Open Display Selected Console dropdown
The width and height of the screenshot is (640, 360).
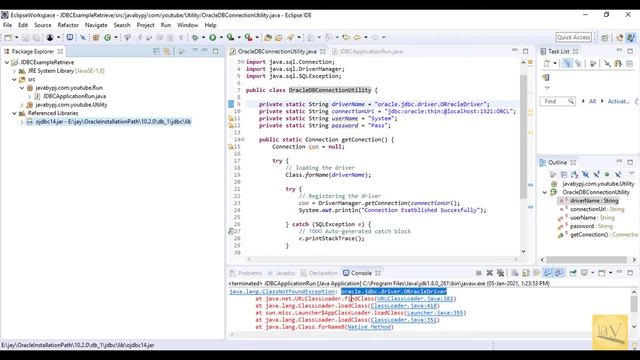tap(593, 273)
